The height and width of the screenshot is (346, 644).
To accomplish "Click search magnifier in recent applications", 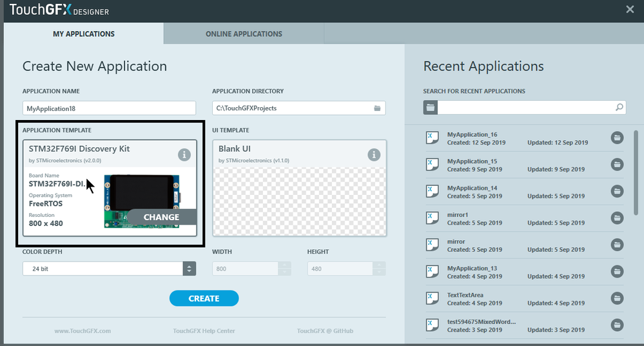I will point(619,107).
